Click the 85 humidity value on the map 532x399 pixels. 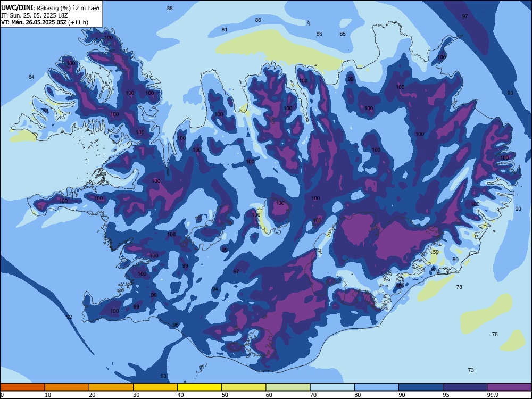pyautogui.click(x=343, y=34)
